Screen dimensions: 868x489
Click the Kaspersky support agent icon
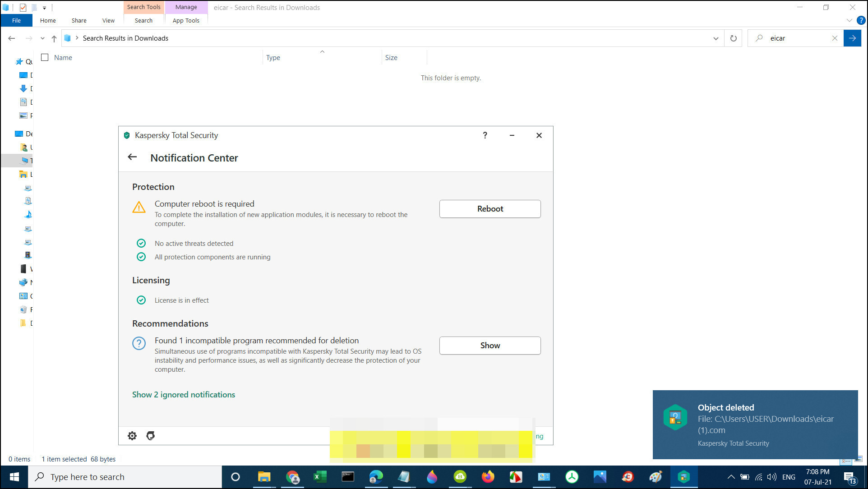pos(151,436)
